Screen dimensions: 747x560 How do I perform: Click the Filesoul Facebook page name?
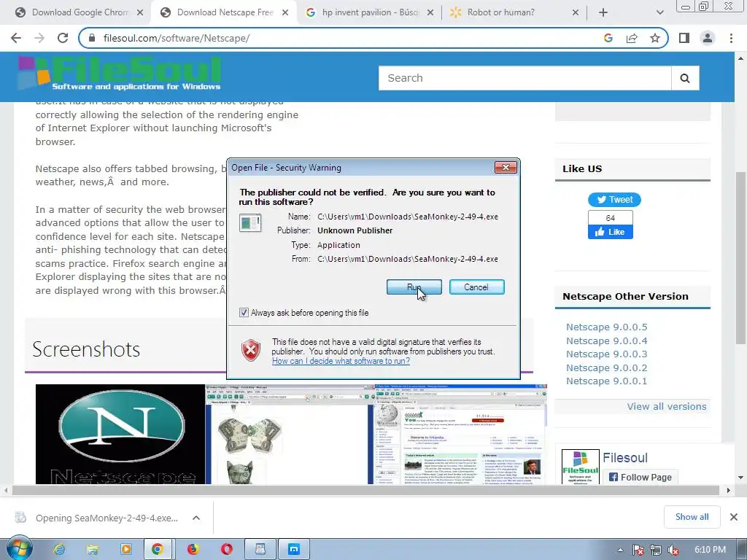625,458
